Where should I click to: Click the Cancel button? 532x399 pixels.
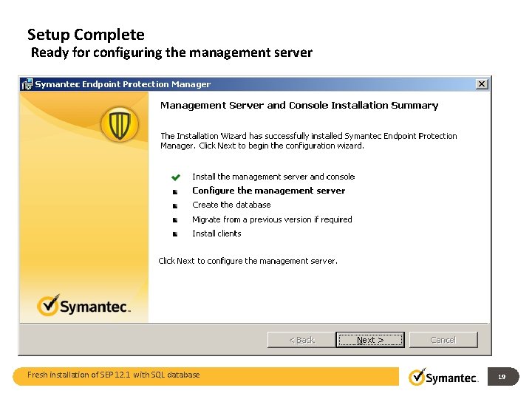point(443,340)
